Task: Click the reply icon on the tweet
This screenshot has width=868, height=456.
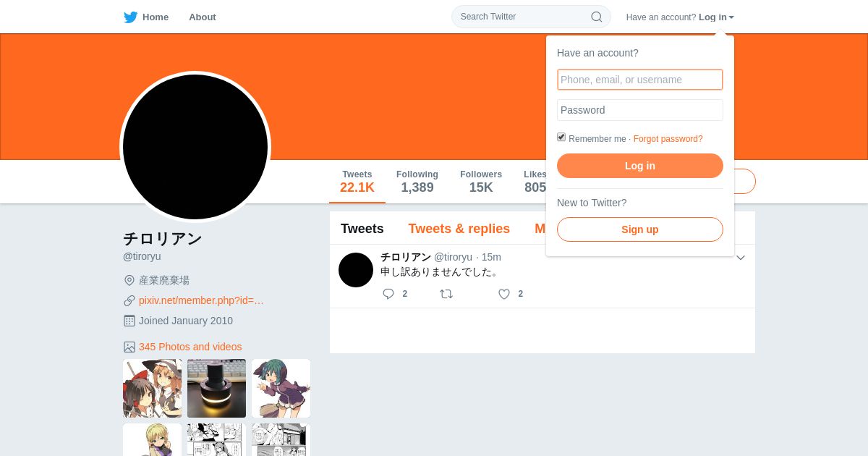Action: tap(388, 294)
